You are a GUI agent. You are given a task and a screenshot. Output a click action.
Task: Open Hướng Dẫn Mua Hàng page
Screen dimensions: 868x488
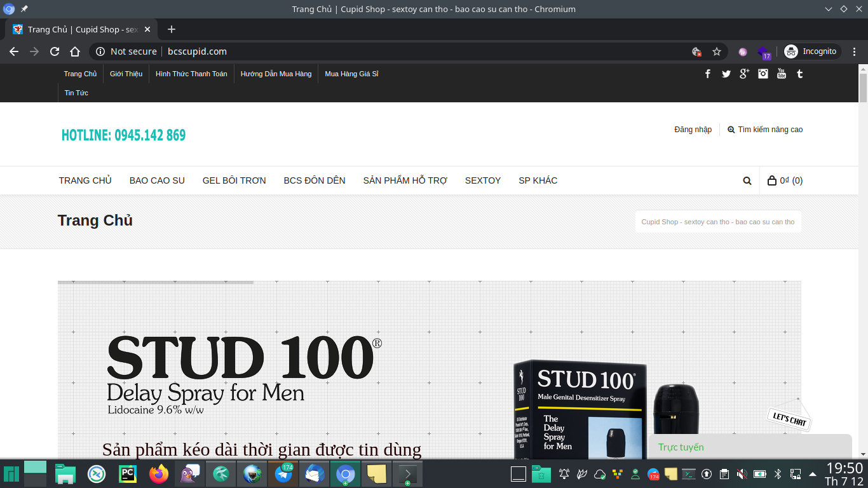point(276,74)
